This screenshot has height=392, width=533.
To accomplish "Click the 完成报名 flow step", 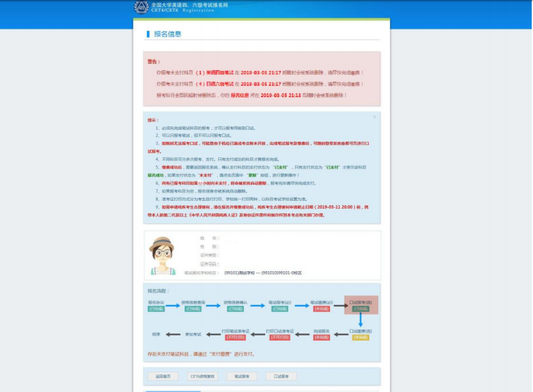I will 321,333.
